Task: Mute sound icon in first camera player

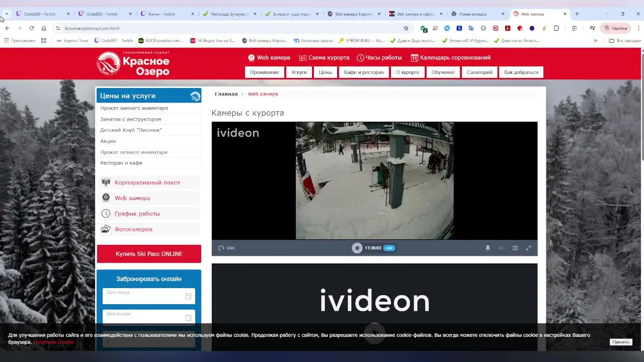Action: click(501, 248)
